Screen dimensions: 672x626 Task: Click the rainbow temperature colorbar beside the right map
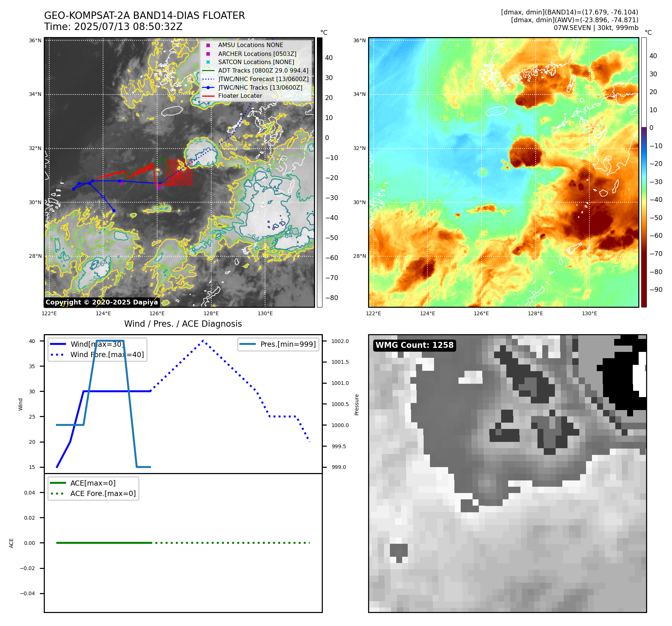click(x=644, y=172)
